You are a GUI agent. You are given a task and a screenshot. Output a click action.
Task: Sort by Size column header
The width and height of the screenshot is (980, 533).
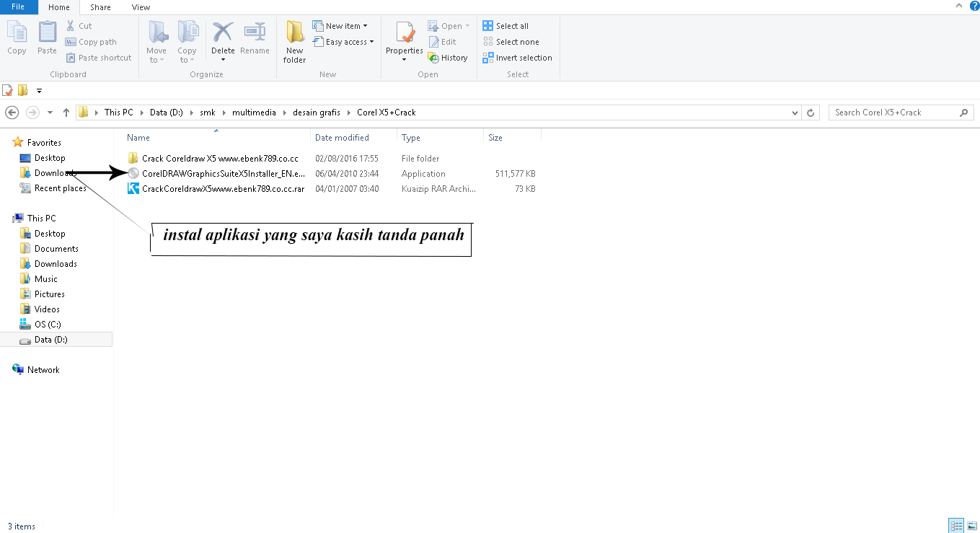(495, 138)
